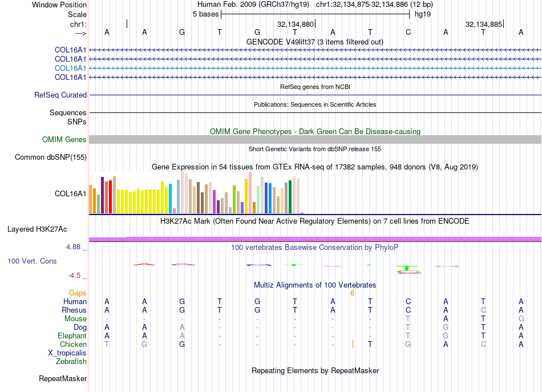
Task: Click the Mouse alignment row label
Action: 75,319
